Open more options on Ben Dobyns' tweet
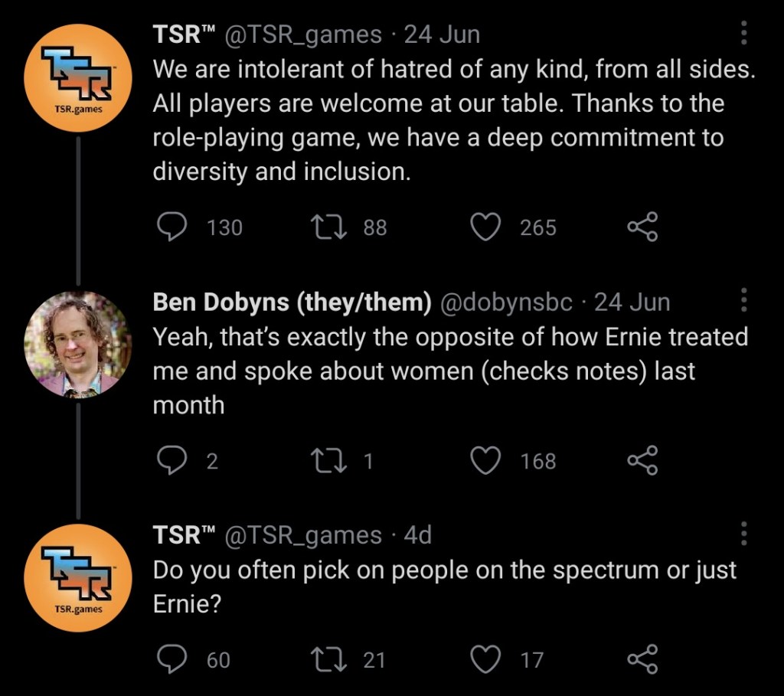 click(x=743, y=301)
